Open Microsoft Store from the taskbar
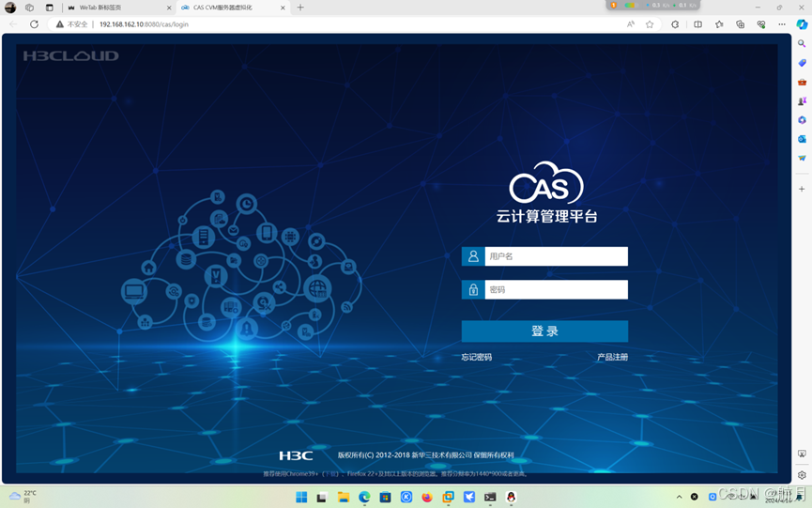Image resolution: width=812 pixels, height=508 pixels. (385, 497)
